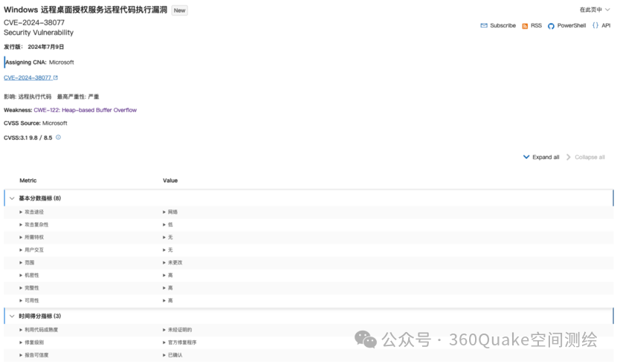This screenshot has width=617, height=364.
Task: Expand the 范围 metric row
Action: [27, 262]
